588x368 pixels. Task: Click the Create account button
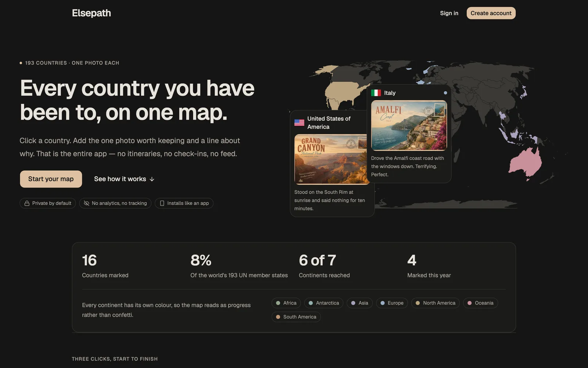pos(491,13)
